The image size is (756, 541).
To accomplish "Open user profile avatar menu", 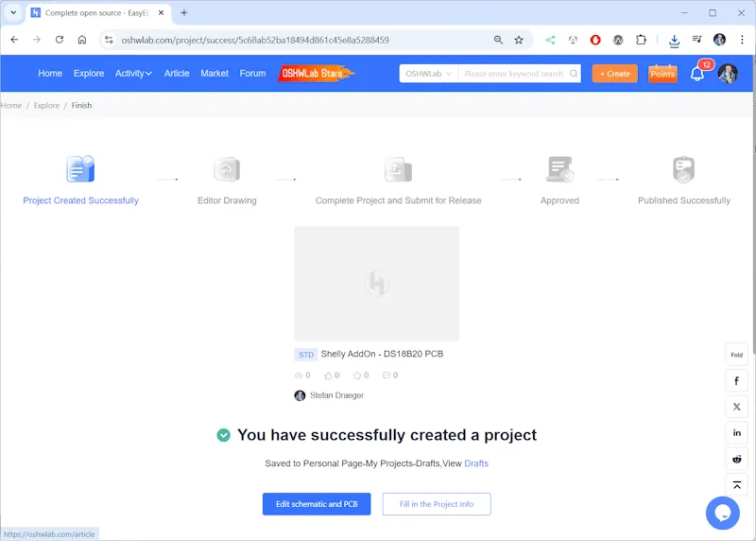I will tap(727, 74).
